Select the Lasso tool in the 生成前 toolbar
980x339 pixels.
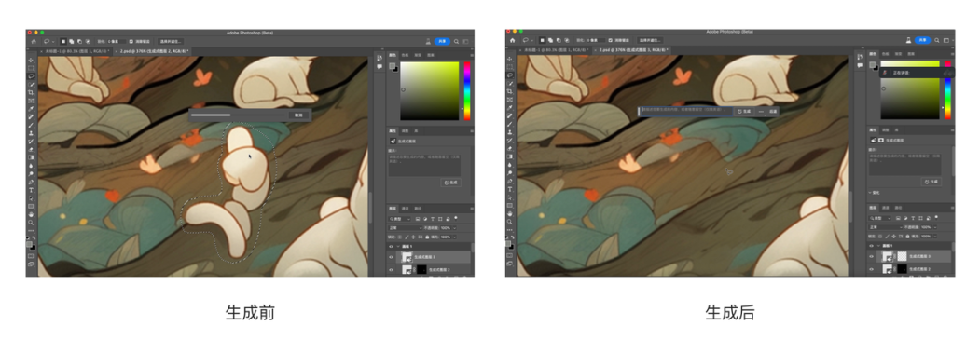point(31,76)
